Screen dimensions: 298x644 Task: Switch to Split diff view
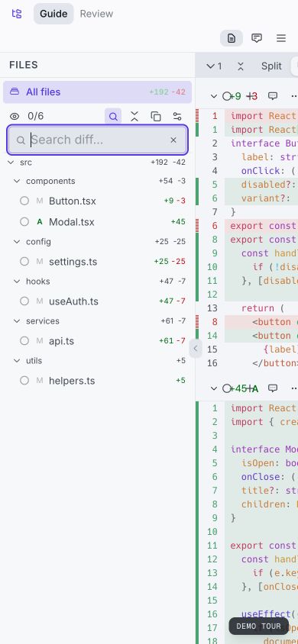[271, 66]
